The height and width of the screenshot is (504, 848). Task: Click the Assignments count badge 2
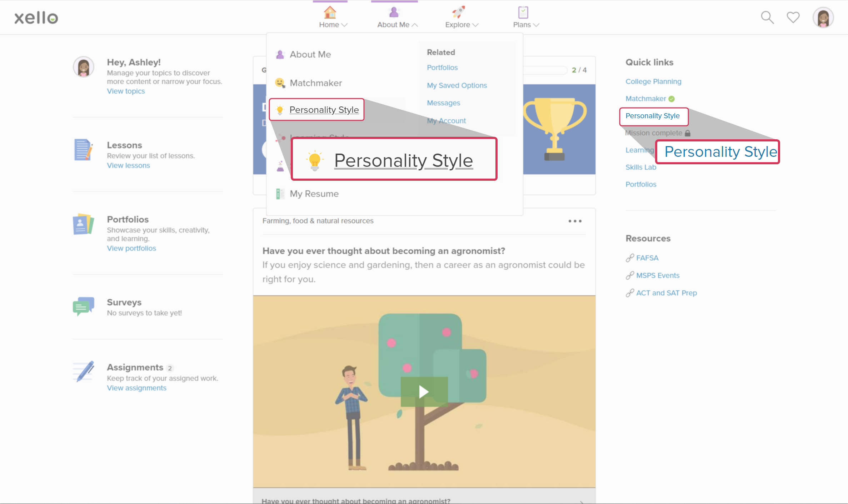tap(170, 368)
